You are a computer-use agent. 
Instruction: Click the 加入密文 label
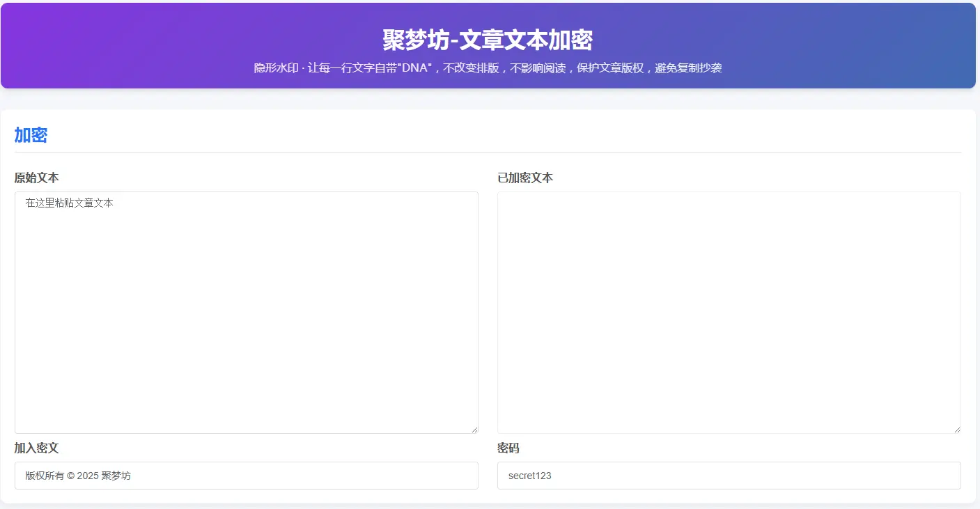pos(36,448)
